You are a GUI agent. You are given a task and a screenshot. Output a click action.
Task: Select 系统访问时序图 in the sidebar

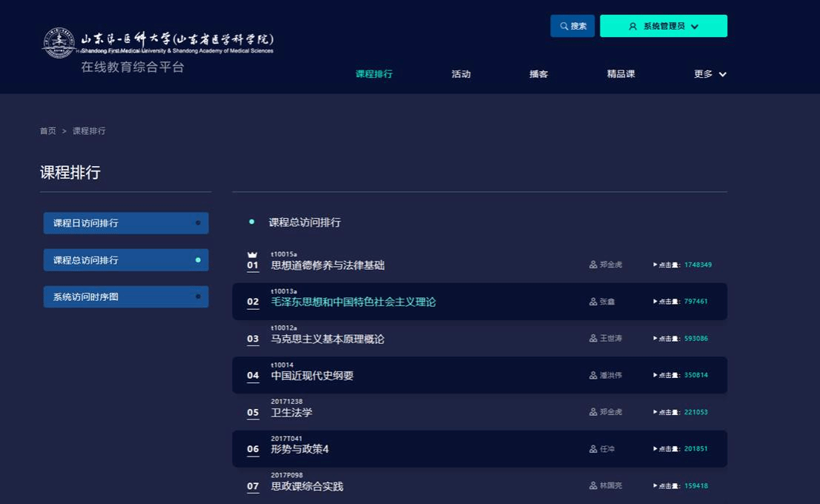coord(125,297)
